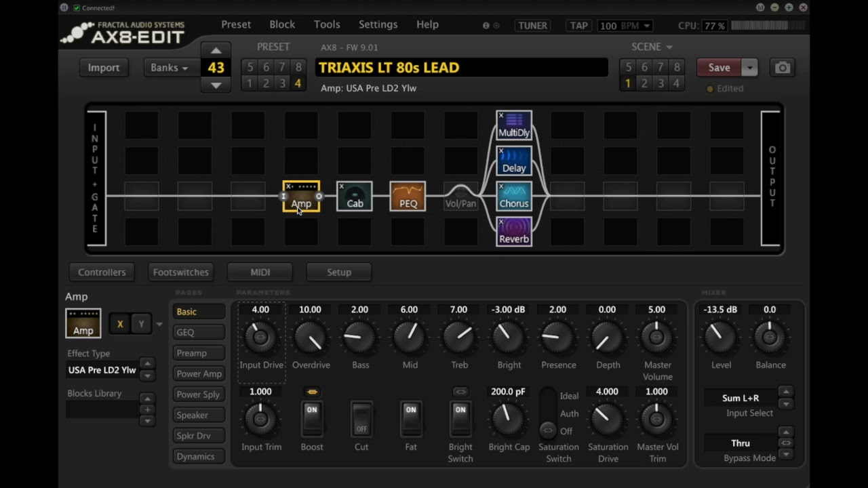This screenshot has height=488, width=868.
Task: Select preset slot 3 button
Action: coord(281,83)
